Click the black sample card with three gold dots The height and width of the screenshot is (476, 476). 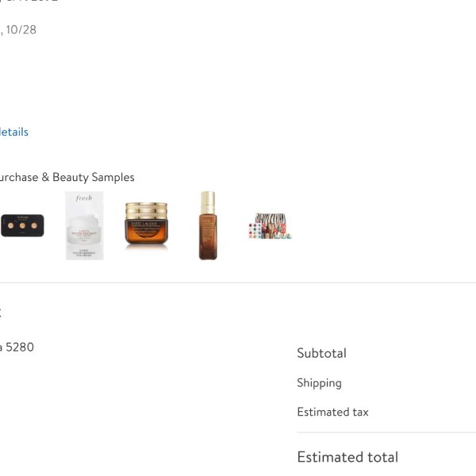tap(22, 225)
